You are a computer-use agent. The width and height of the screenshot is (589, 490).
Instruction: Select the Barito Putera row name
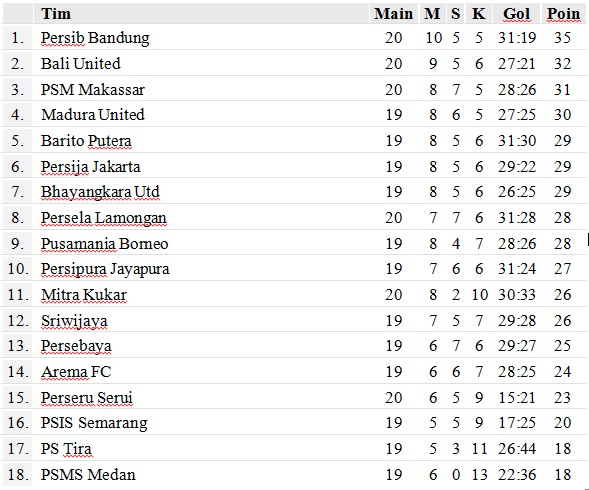click(86, 141)
